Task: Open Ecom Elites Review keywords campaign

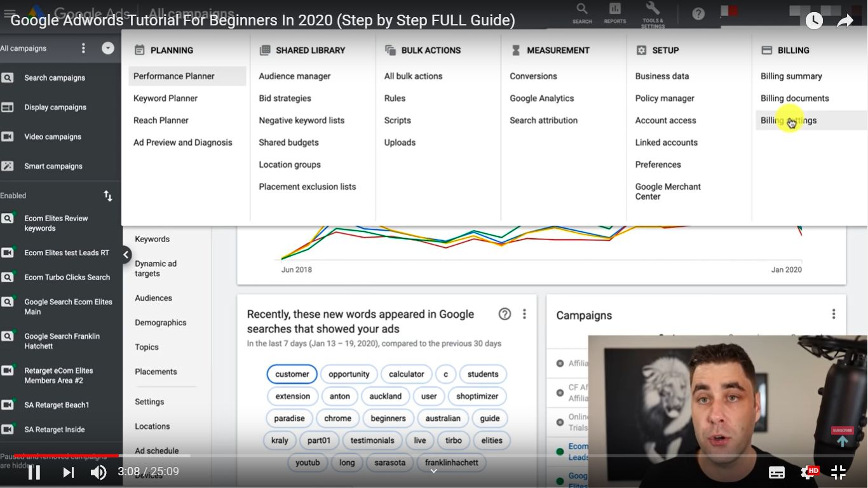Action: click(56, 223)
